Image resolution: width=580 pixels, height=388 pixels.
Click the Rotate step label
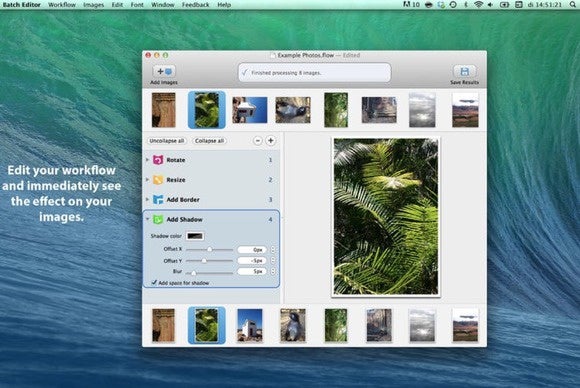pos(176,160)
